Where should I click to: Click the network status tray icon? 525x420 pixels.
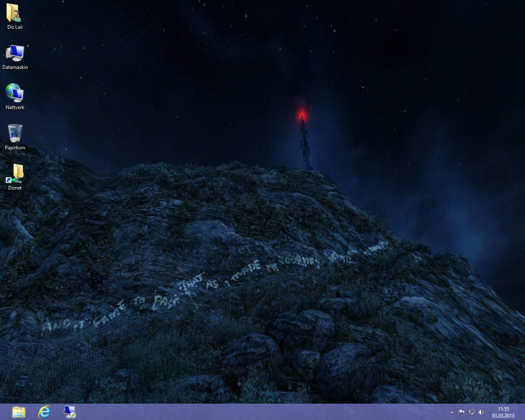pos(471,412)
